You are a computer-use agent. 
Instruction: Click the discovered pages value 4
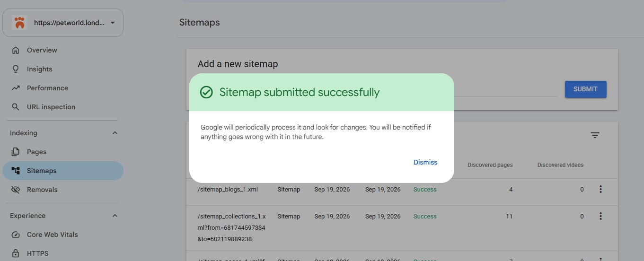coord(511,190)
